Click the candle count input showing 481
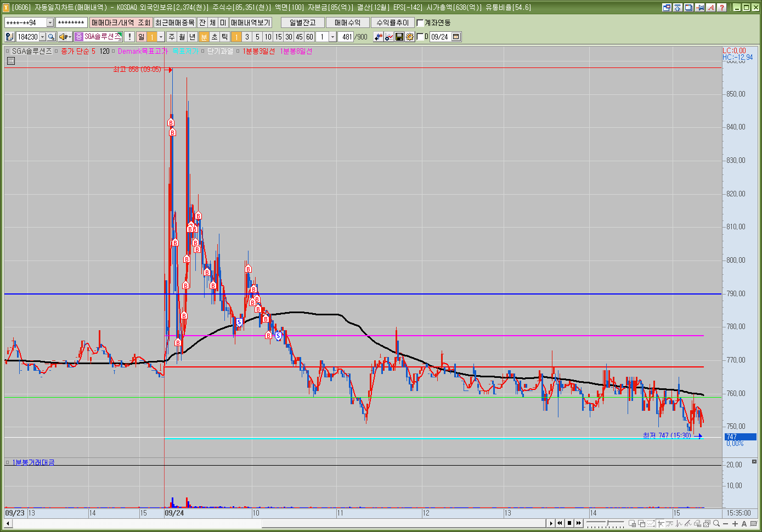The image size is (762, 532). tap(346, 37)
